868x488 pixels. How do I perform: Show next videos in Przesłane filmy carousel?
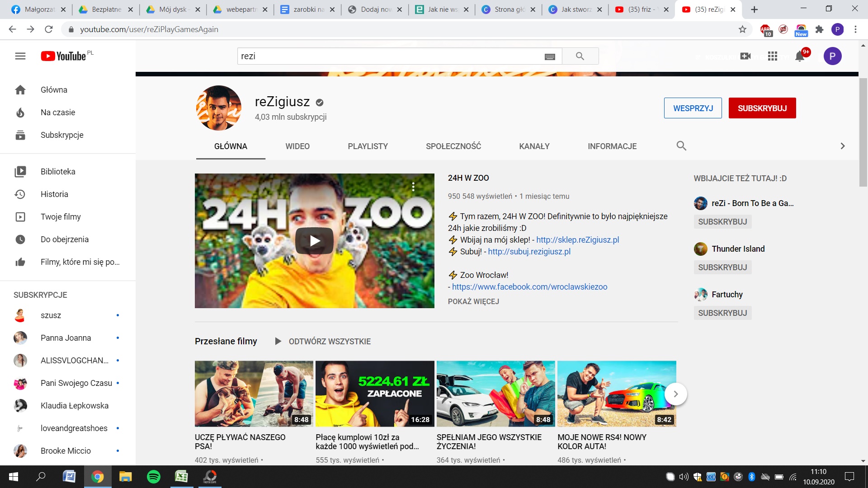pos(675,394)
